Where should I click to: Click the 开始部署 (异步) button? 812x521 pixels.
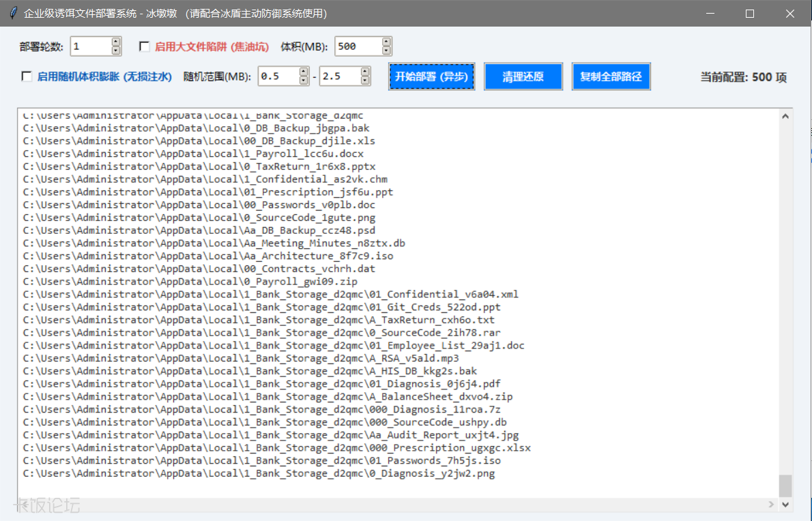coord(432,76)
